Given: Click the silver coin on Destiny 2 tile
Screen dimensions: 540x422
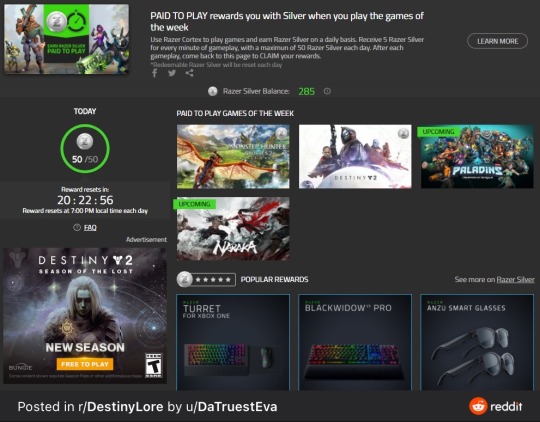Looking at the screenshot, I should (403, 133).
